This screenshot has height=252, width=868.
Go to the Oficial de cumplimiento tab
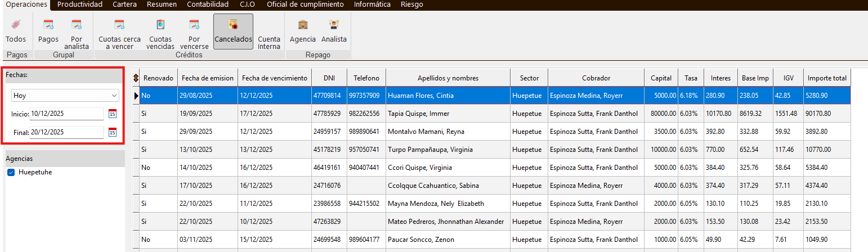click(x=305, y=4)
